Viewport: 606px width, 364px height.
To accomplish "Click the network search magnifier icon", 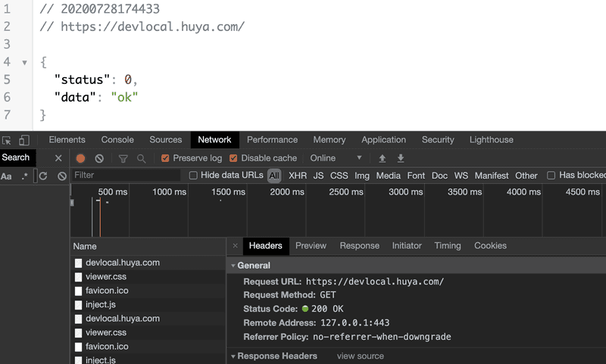I will [141, 158].
